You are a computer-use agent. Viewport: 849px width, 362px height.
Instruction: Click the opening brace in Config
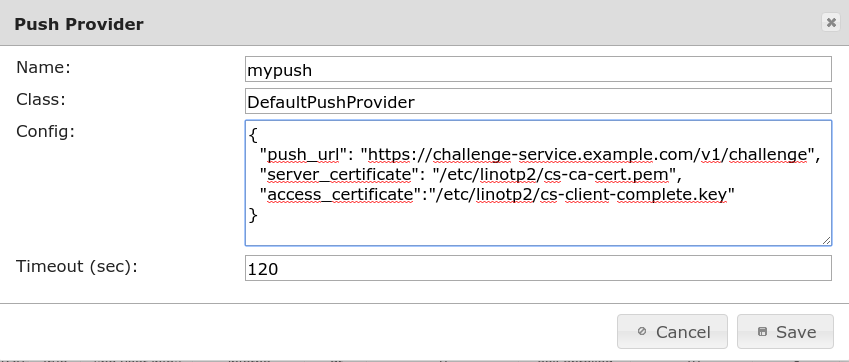[253, 135]
